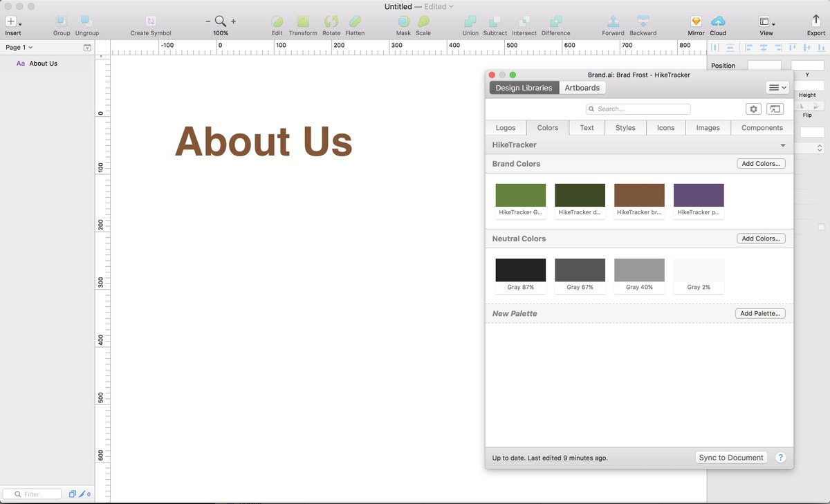Click the Flatten tool icon
The image size is (830, 504).
point(355,21)
